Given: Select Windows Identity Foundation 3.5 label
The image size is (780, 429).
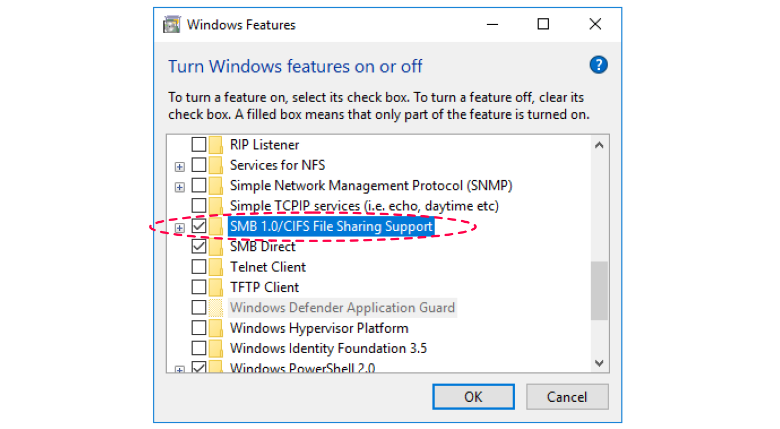Looking at the screenshot, I should 328,349.
